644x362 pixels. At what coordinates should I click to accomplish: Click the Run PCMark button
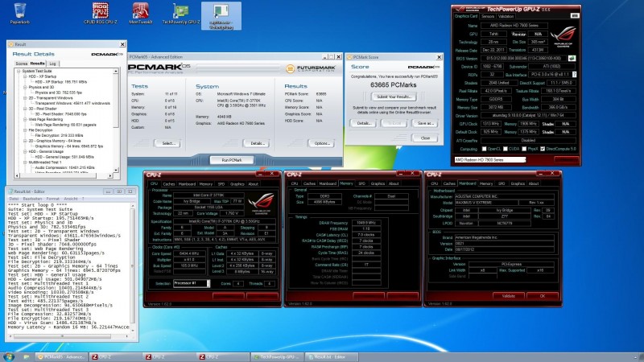coord(232,160)
